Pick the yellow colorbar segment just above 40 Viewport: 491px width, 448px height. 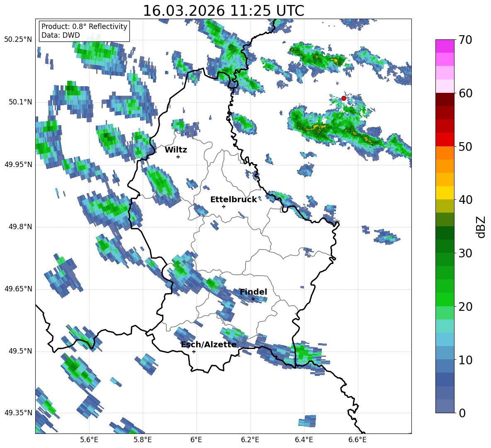tap(445, 193)
